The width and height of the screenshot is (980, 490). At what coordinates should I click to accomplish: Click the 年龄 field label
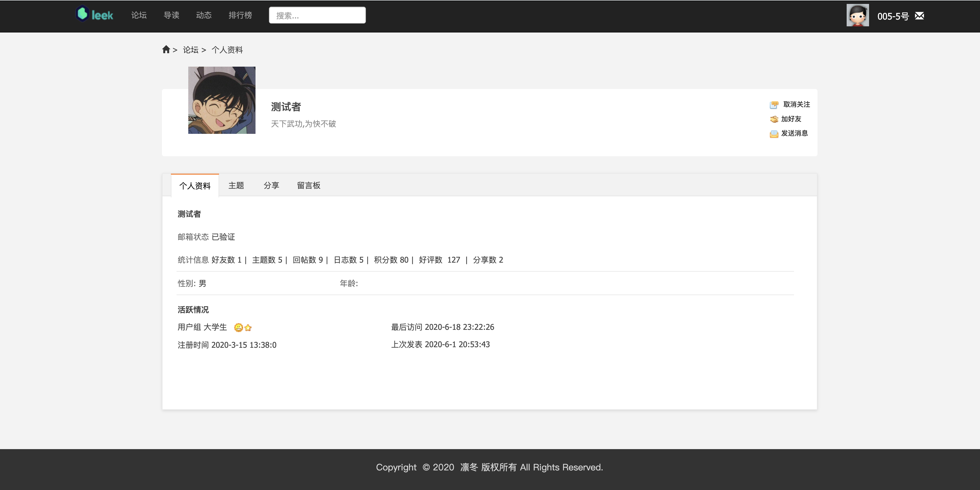pos(349,284)
